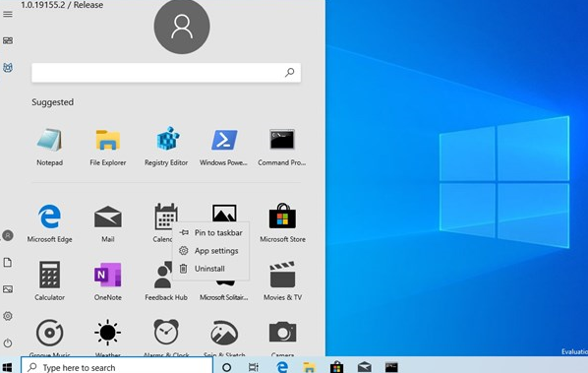Click inside the Start menu search box
588x373 pixels.
pyautogui.click(x=166, y=73)
